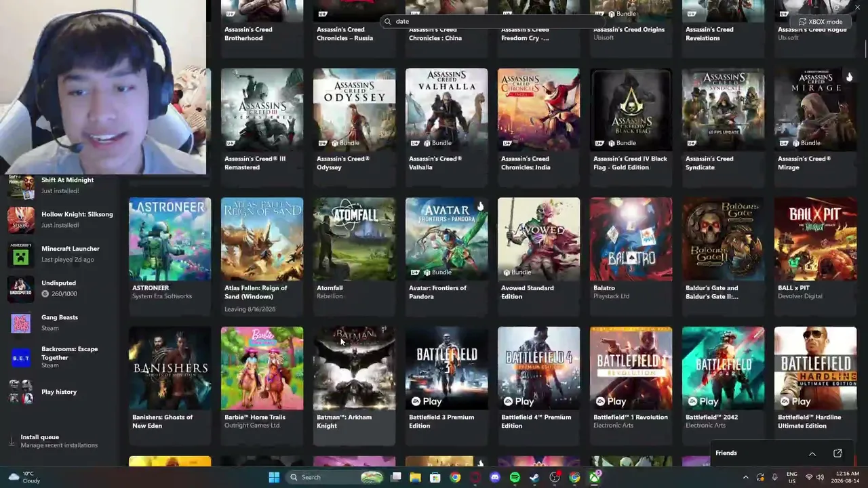The height and width of the screenshot is (488, 868).
Task: Open the ASTRONEER game cover
Action: pos(170,239)
